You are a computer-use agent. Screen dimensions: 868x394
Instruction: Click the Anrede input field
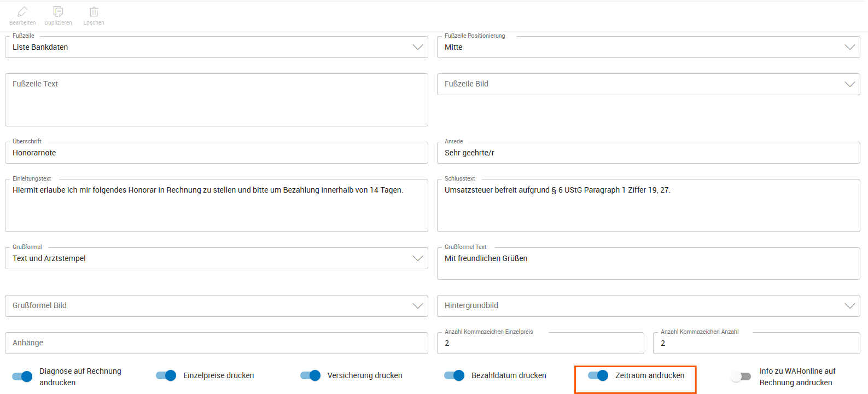[x=648, y=153]
